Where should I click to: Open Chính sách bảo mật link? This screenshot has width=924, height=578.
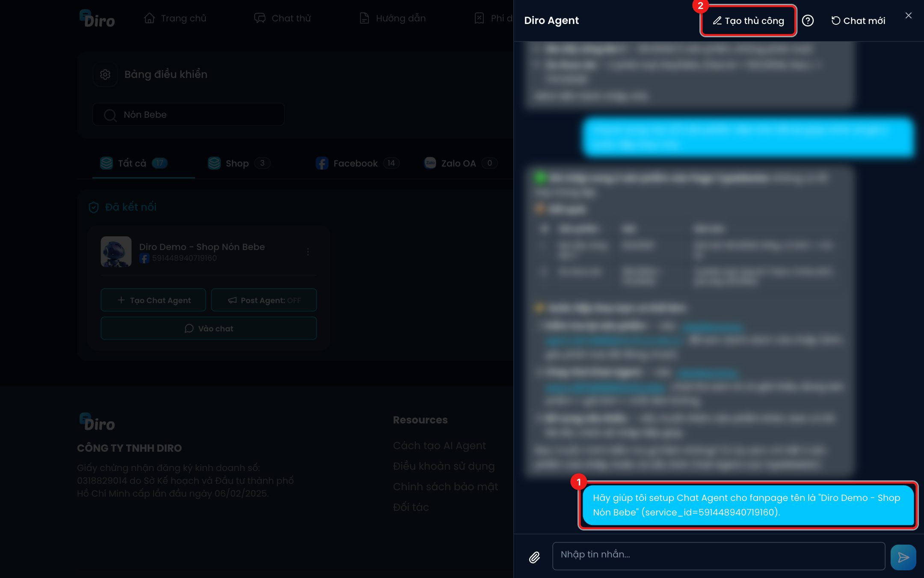click(x=445, y=487)
